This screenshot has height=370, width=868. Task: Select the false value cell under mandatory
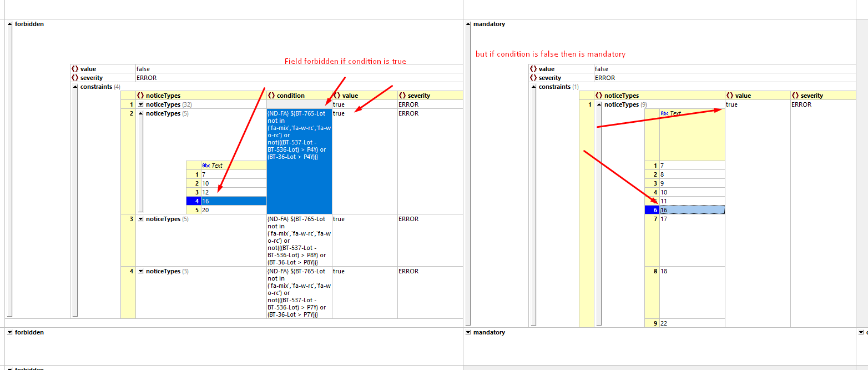coord(725,69)
